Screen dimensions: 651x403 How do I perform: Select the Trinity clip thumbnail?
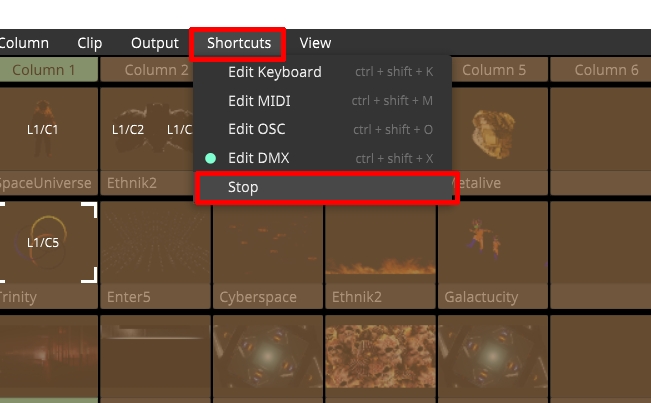tap(49, 243)
